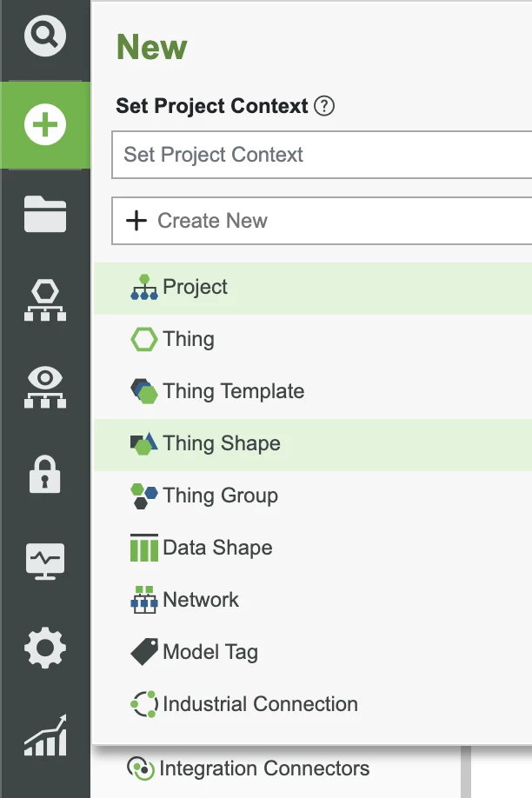
Task: Open the Composer Settings gear
Action: tap(44, 646)
